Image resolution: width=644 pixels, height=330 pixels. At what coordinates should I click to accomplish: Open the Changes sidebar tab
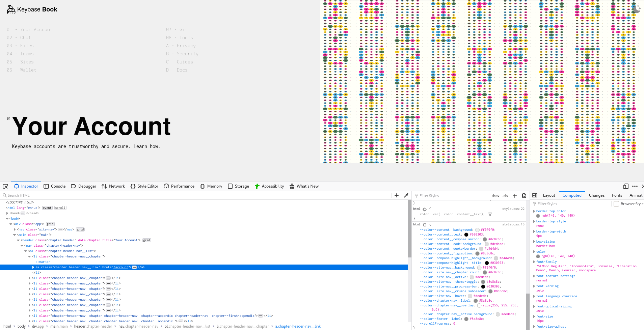[597, 195]
